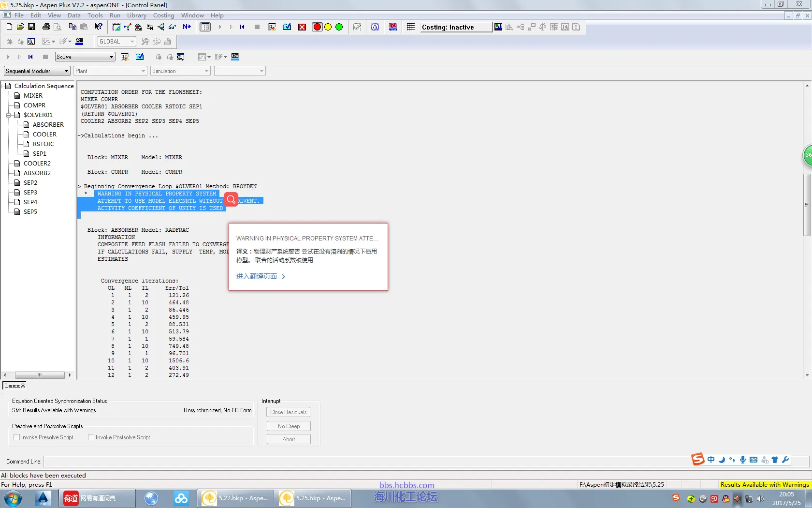
Task: Open the Plant dropdown
Action: (110, 71)
